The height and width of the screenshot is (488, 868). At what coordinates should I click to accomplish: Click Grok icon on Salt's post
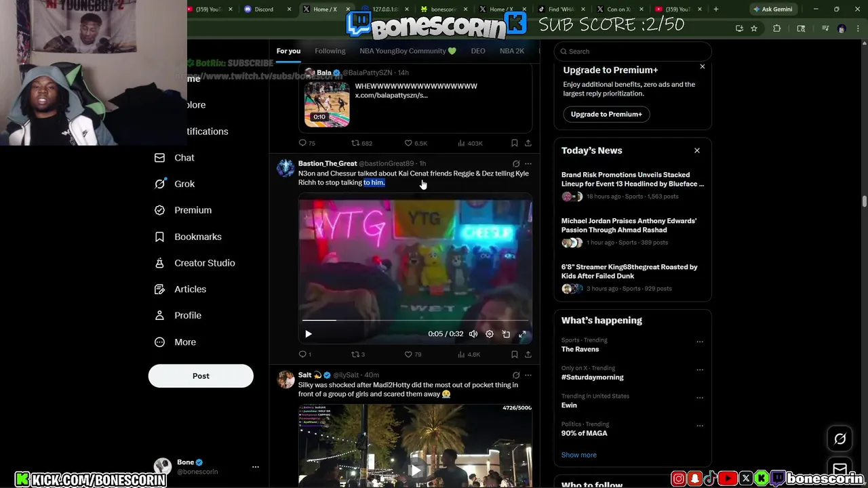click(516, 375)
